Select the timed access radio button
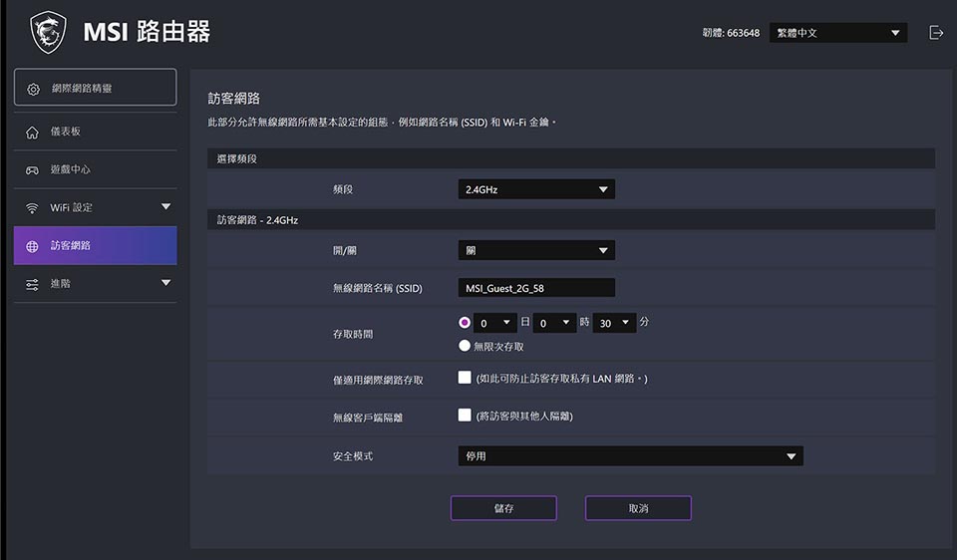Viewport: 957px width, 560px height. [x=465, y=322]
